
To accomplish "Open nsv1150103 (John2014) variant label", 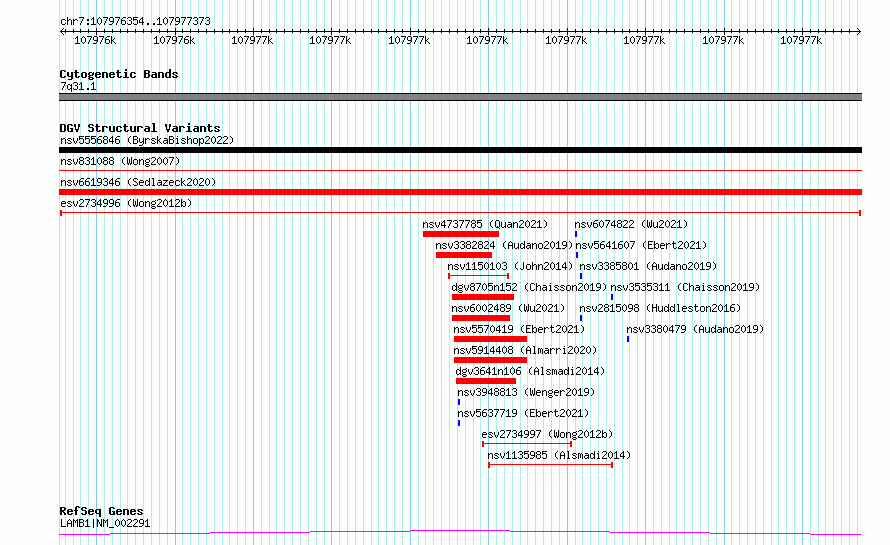I will click(510, 266).
